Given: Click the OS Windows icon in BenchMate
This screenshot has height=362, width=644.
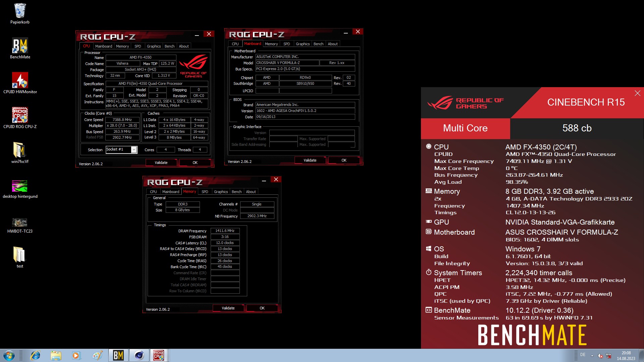Looking at the screenshot, I should tap(428, 248).
